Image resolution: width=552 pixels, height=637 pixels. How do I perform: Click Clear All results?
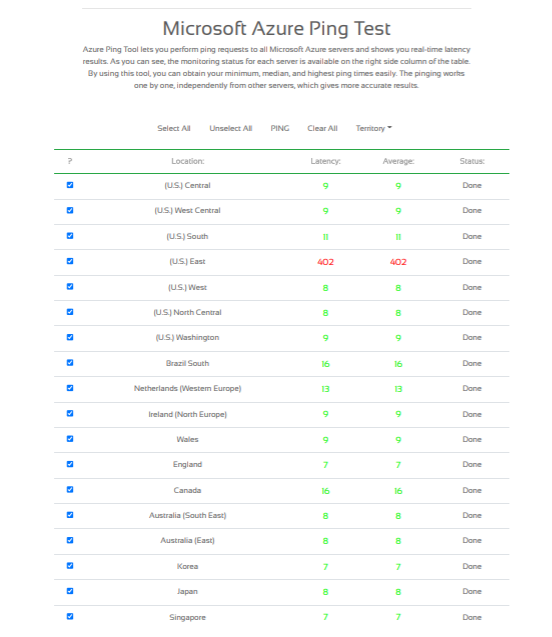pyautogui.click(x=322, y=128)
